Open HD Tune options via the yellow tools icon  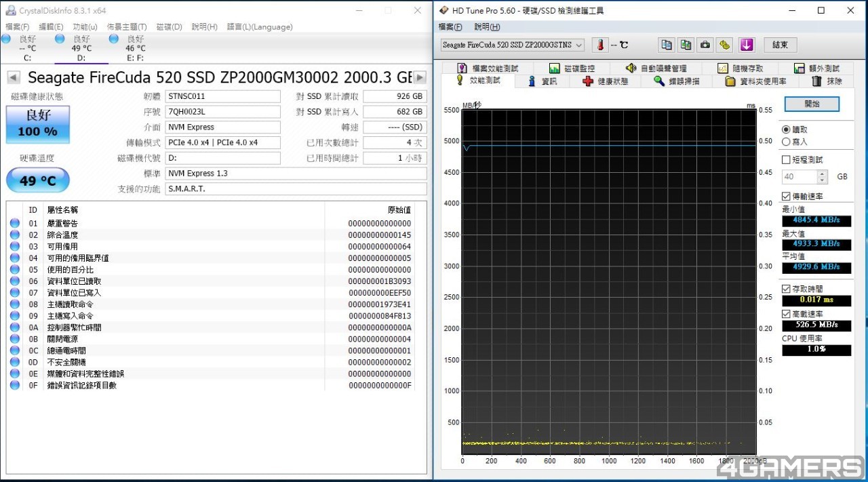coord(725,45)
